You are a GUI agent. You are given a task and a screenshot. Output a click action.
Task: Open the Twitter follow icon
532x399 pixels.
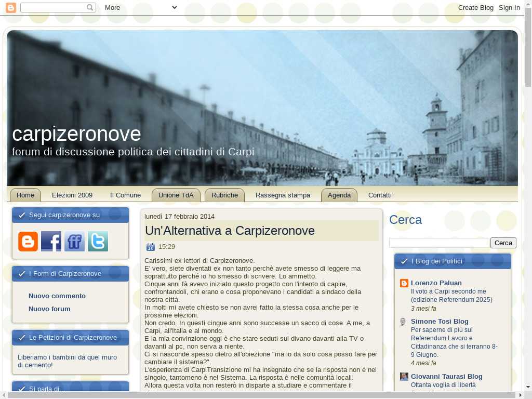tap(98, 242)
